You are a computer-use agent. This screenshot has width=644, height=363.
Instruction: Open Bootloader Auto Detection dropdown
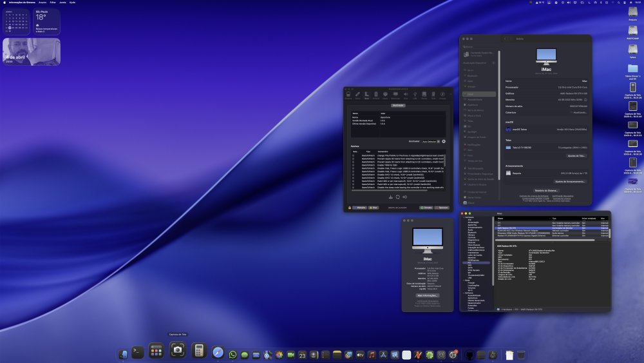tap(431, 141)
